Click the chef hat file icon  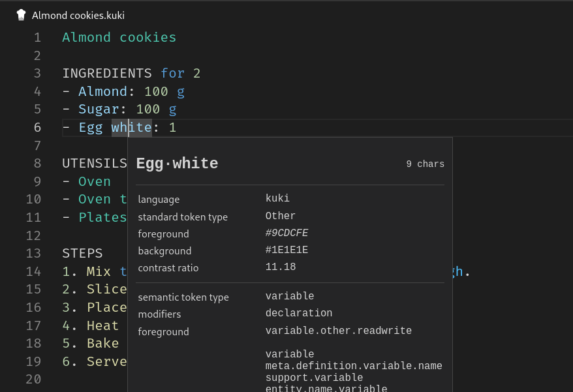coord(21,15)
